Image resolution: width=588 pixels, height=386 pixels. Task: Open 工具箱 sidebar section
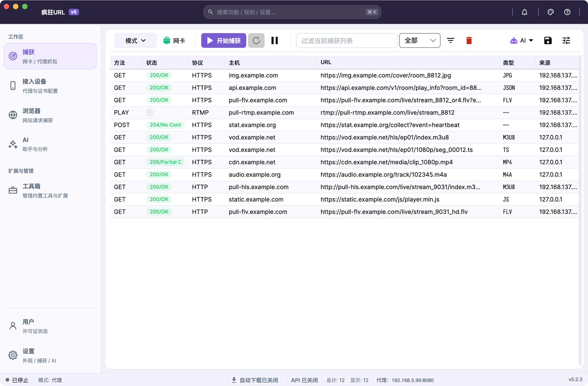click(50, 191)
